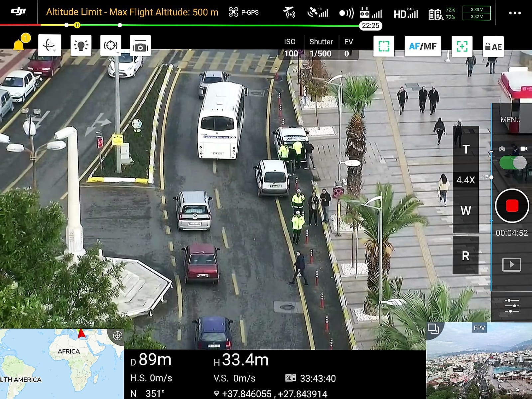Open remote controller signal icon
The width and height of the screenshot is (532, 399).
coord(370,13)
